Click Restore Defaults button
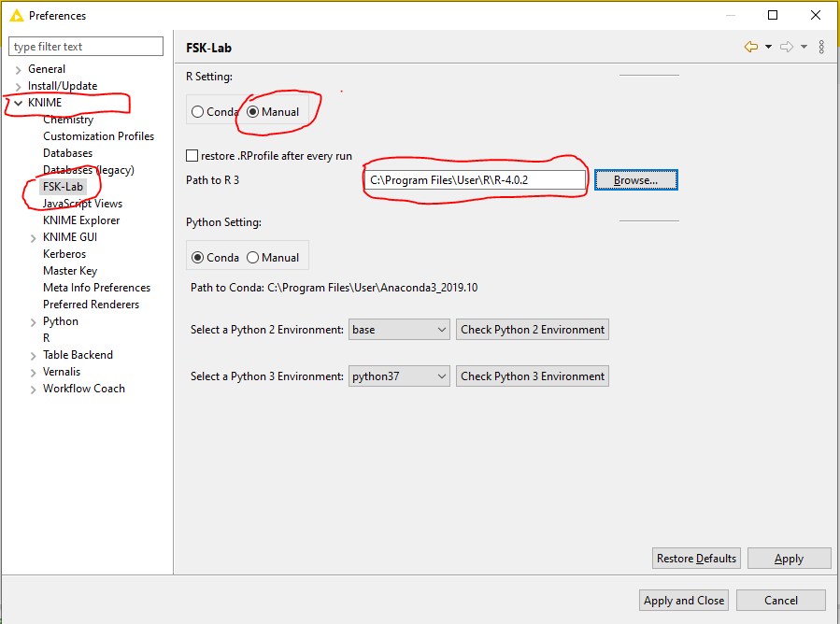Viewport: 840px width, 624px height. point(696,558)
